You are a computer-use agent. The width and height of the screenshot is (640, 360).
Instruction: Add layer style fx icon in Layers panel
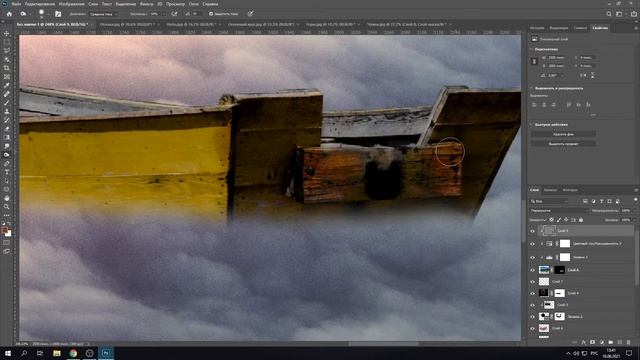coord(584,342)
